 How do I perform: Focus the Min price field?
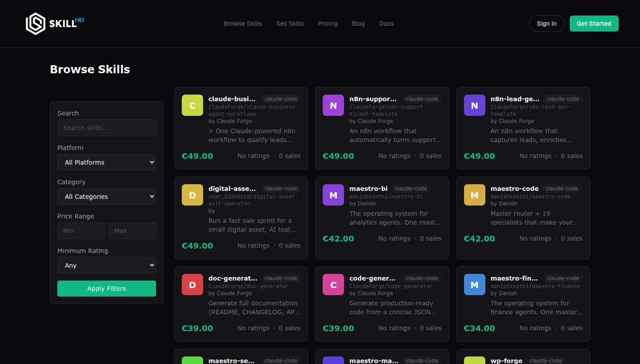click(x=81, y=230)
